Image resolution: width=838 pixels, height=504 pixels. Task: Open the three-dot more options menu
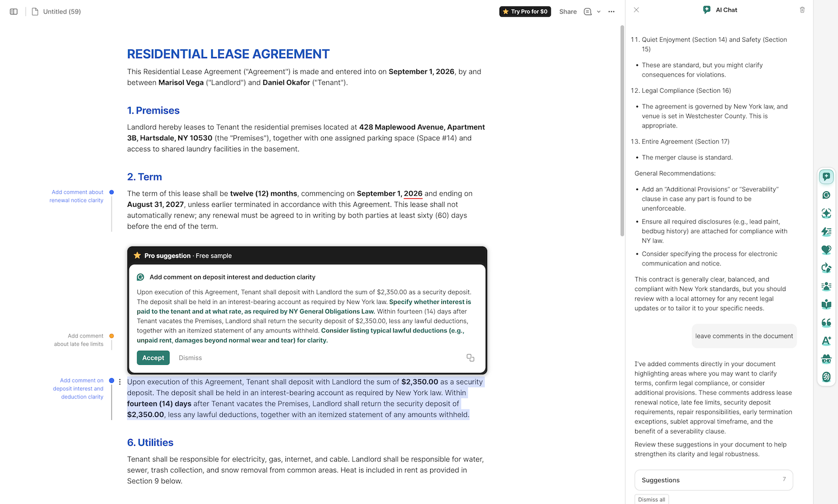point(612,11)
